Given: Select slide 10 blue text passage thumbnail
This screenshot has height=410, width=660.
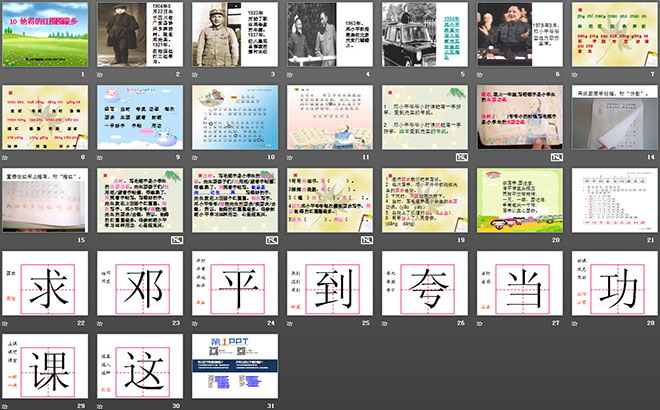Looking at the screenshot, I should [235, 117].
